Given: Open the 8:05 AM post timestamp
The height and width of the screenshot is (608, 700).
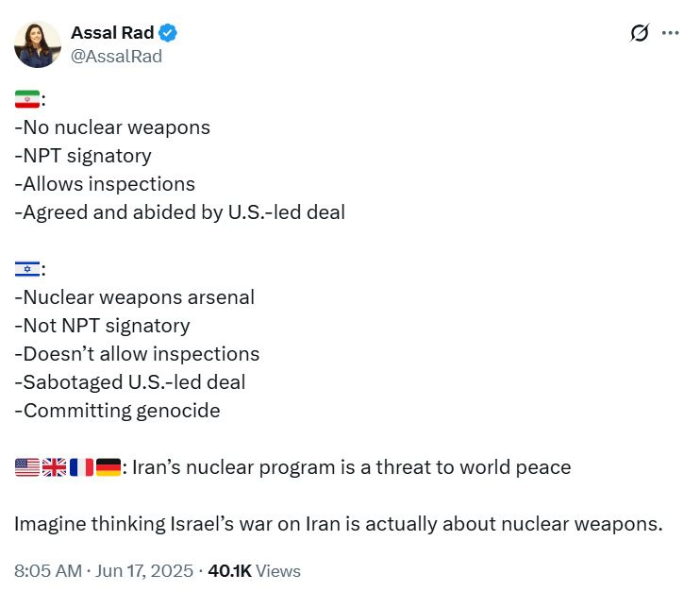Looking at the screenshot, I should (x=48, y=571).
